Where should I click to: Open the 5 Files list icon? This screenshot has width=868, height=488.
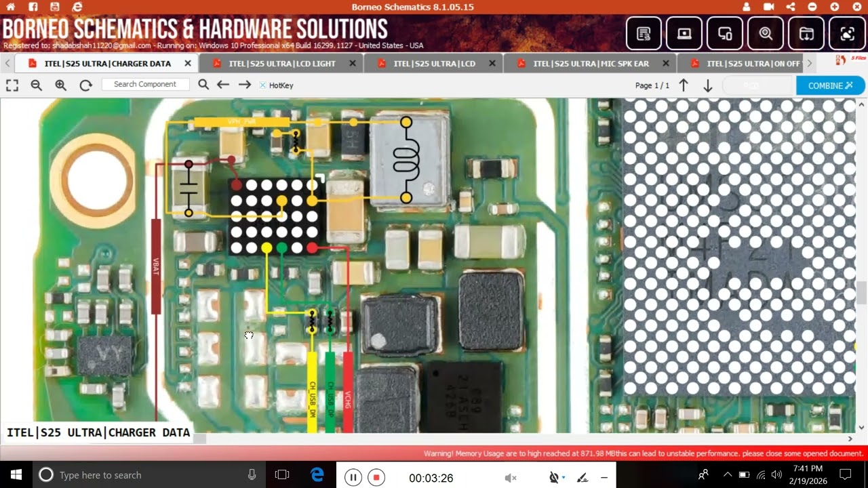click(850, 61)
